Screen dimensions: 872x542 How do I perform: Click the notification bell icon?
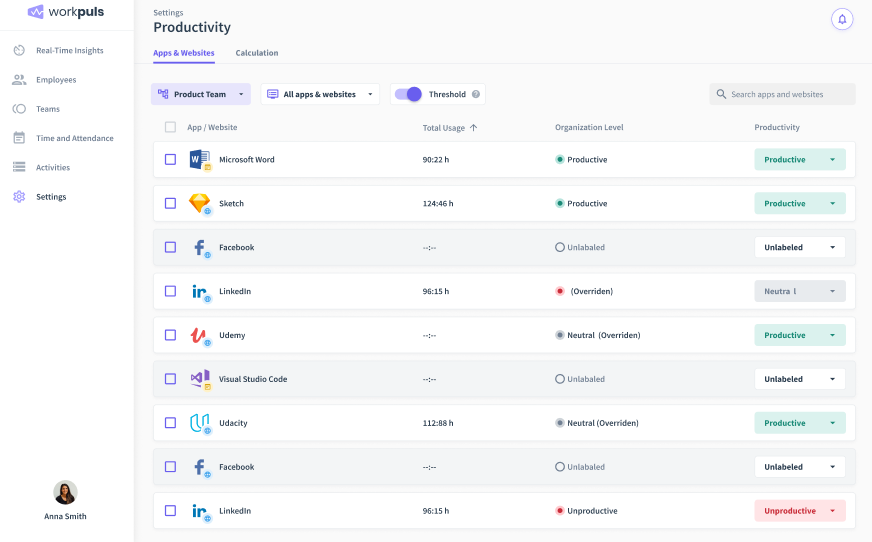(842, 19)
